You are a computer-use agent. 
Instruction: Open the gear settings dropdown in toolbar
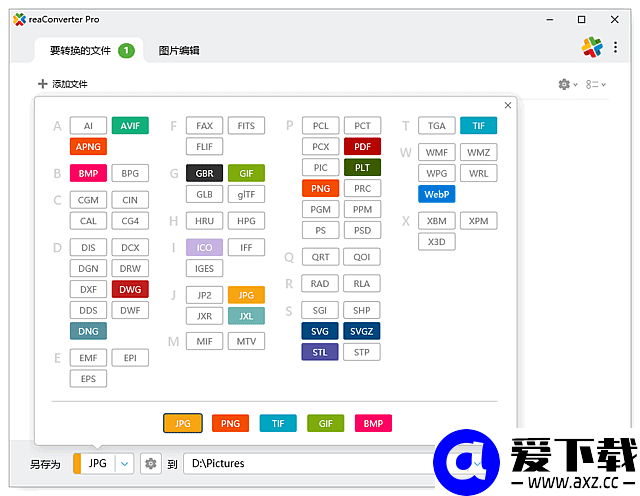click(568, 84)
